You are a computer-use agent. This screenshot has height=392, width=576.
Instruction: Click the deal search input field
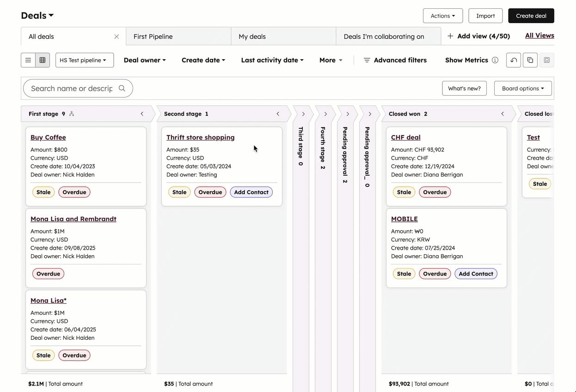point(74,88)
